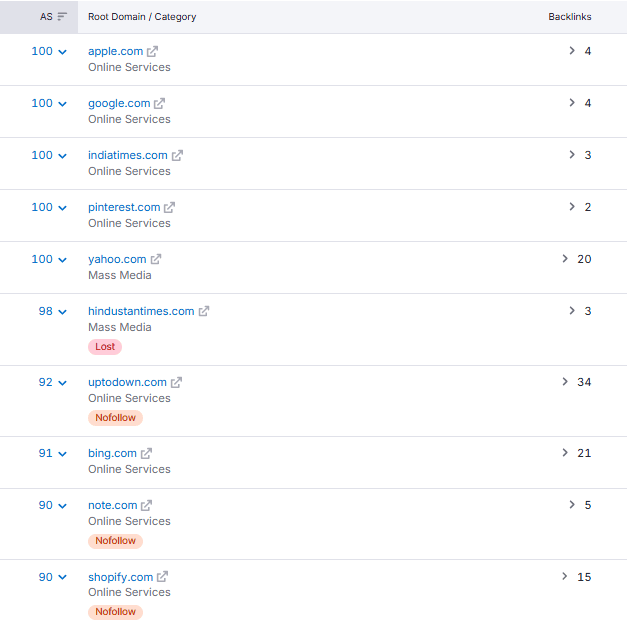This screenshot has height=624, width=627.
Task: Open uptodown.com external link icon
Action: coord(176,383)
